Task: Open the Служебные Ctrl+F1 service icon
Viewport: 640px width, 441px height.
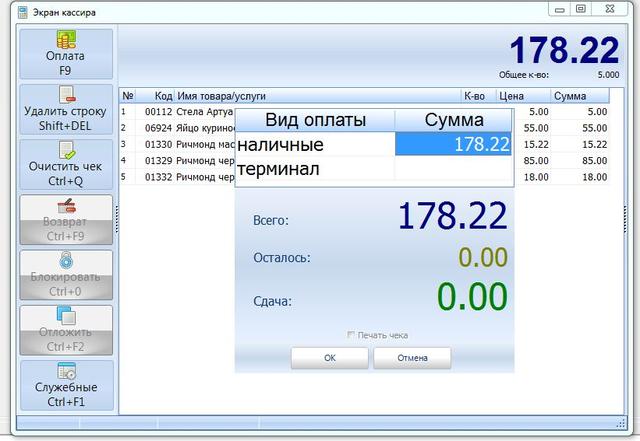Action: (x=67, y=371)
